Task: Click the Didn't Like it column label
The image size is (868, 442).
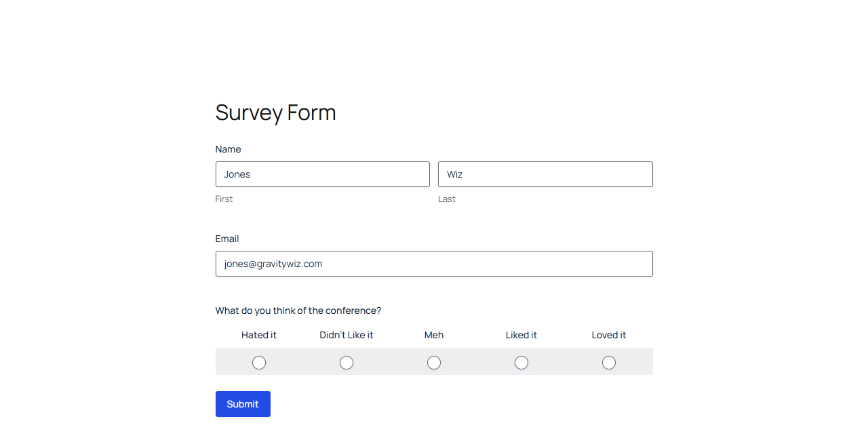Action: [x=347, y=335]
